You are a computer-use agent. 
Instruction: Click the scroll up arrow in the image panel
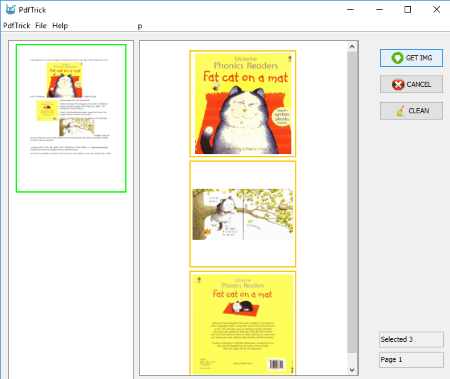coord(352,47)
